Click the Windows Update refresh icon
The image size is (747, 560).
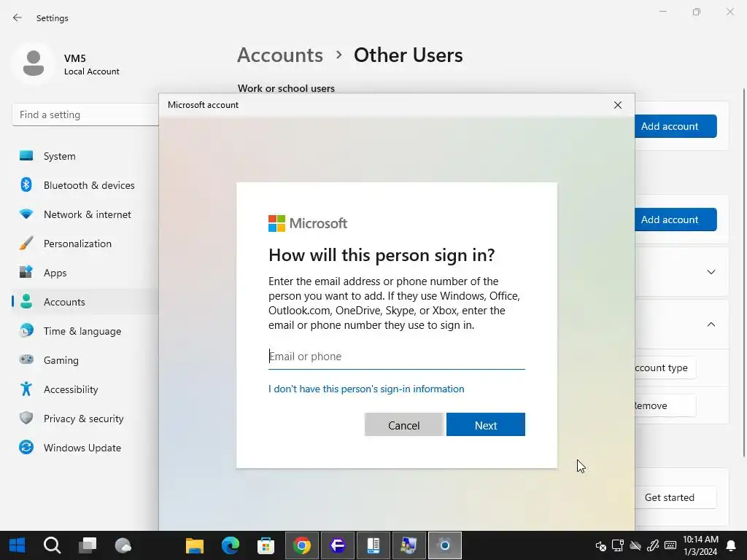26,447
